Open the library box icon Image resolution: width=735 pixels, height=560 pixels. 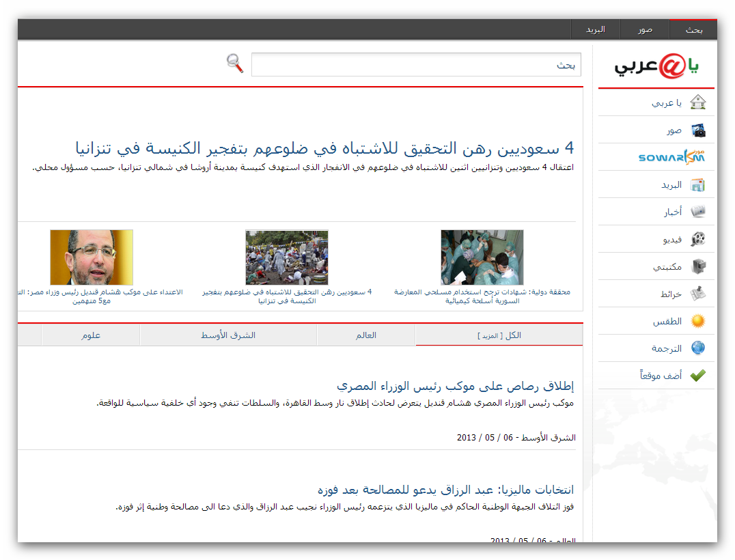click(x=697, y=266)
